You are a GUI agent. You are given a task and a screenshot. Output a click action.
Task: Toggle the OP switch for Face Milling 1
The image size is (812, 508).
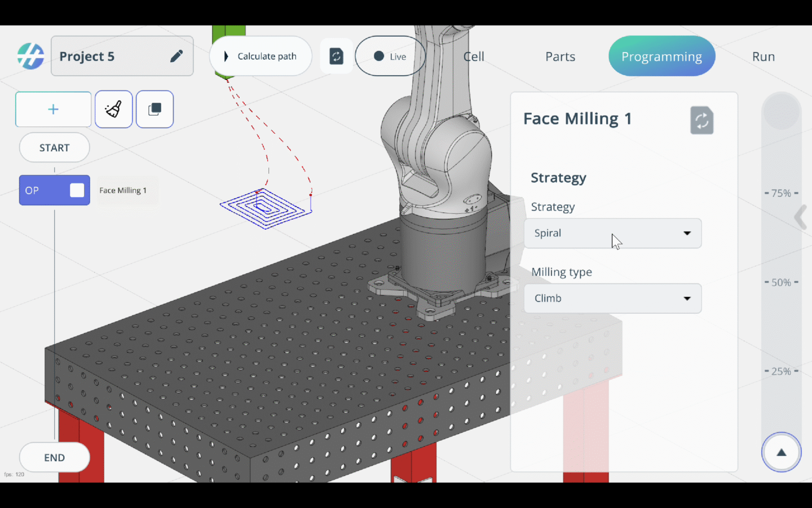76,190
